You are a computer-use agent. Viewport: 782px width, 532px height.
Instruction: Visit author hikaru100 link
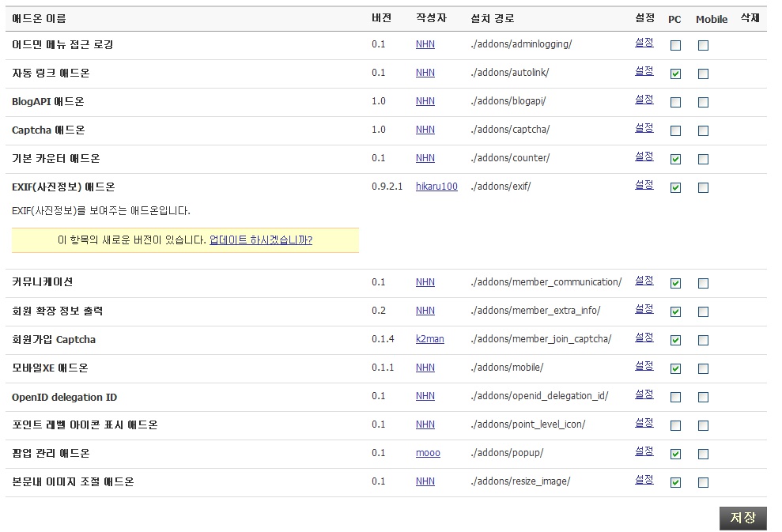point(436,187)
